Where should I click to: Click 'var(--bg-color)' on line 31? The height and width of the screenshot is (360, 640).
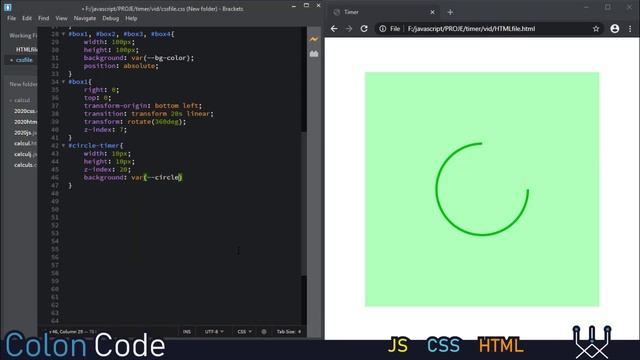click(x=161, y=58)
